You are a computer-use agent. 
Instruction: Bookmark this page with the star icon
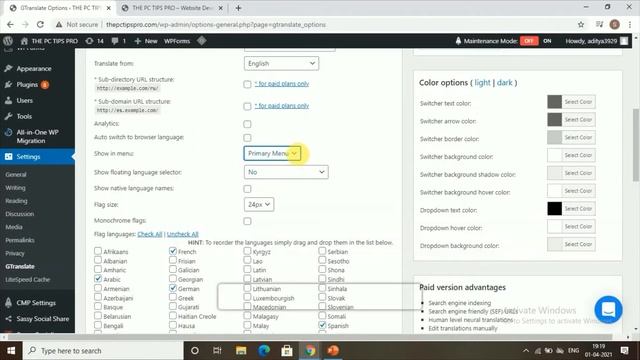tap(581, 24)
